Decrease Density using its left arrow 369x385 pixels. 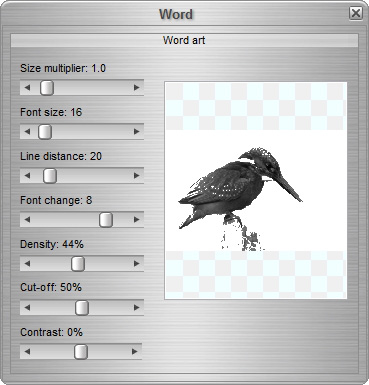pos(27,264)
